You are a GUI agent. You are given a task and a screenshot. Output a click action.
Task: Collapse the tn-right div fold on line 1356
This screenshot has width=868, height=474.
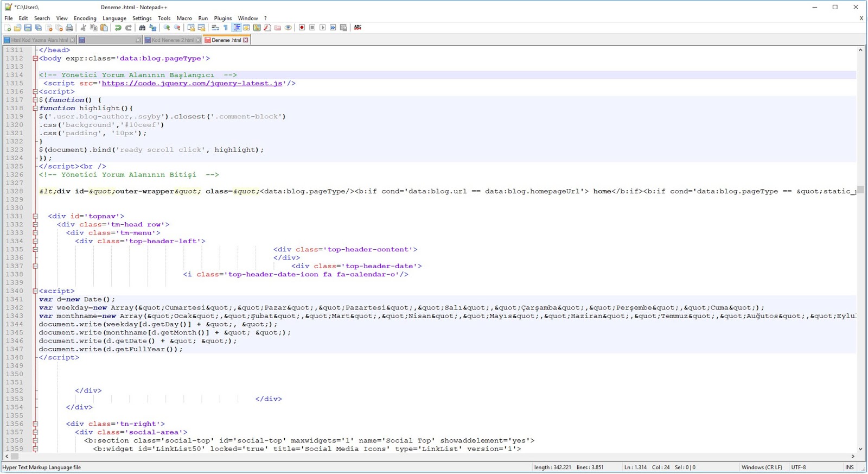[35, 424]
